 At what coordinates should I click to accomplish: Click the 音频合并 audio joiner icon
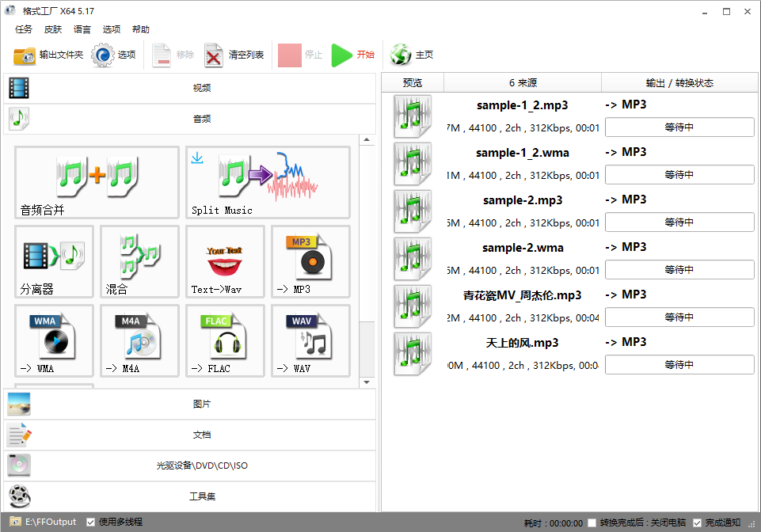point(97,182)
